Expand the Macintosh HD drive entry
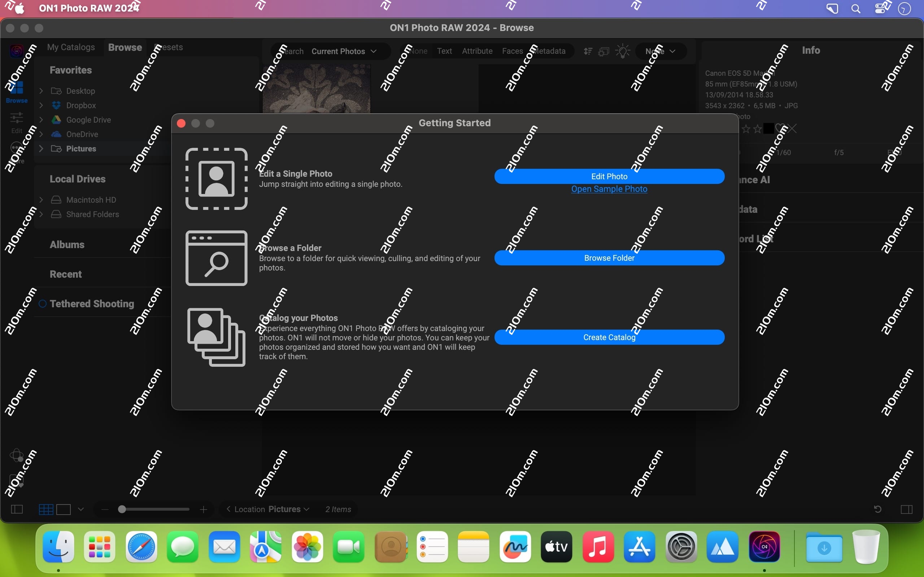 pyautogui.click(x=42, y=199)
